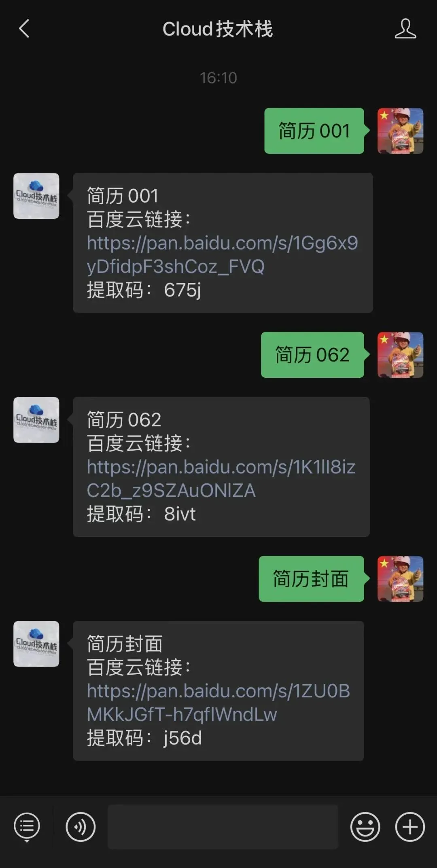Select the green 简历封面 sent bubble
437x868 pixels.
click(312, 579)
